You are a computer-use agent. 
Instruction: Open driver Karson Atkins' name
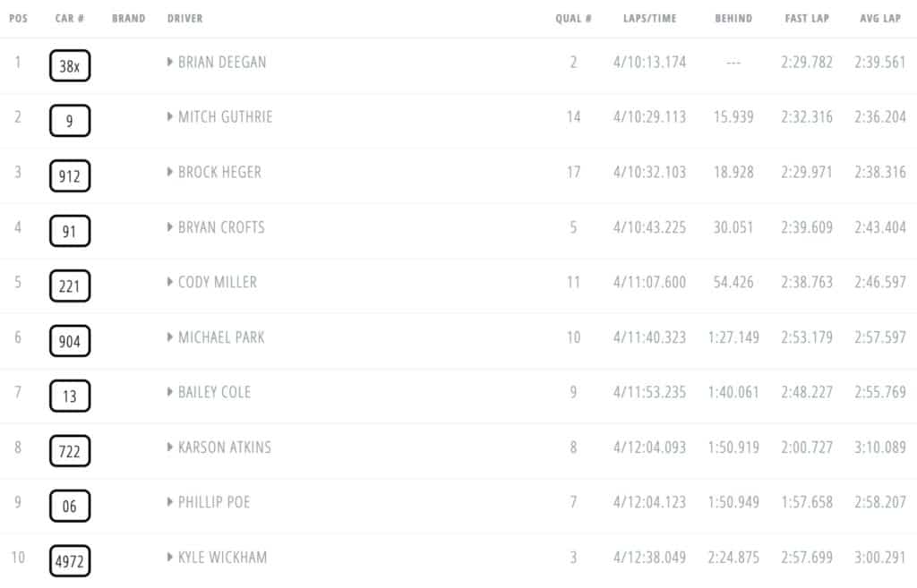pos(225,447)
